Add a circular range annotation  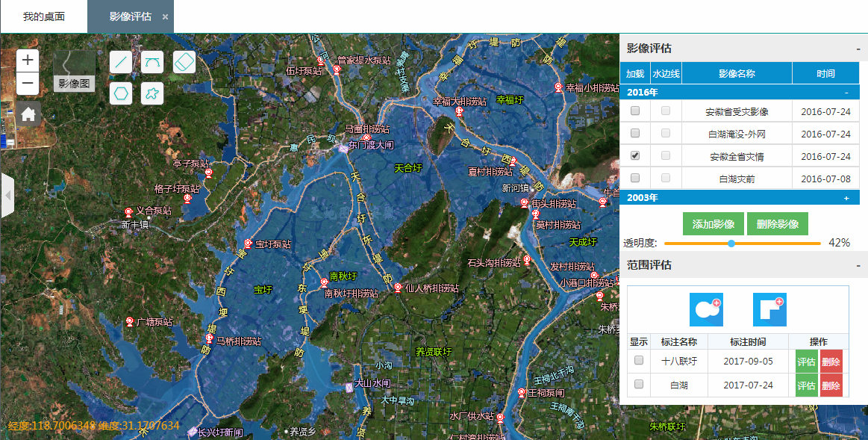click(706, 309)
